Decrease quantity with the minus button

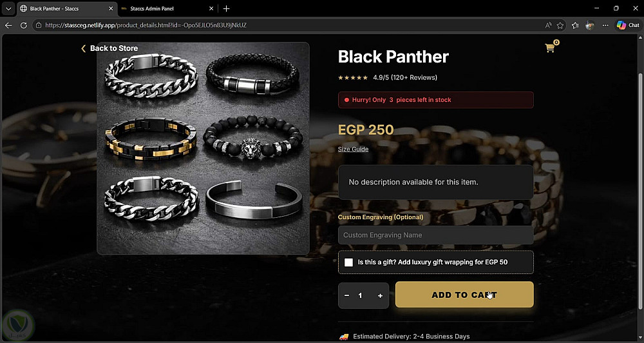pyautogui.click(x=347, y=295)
